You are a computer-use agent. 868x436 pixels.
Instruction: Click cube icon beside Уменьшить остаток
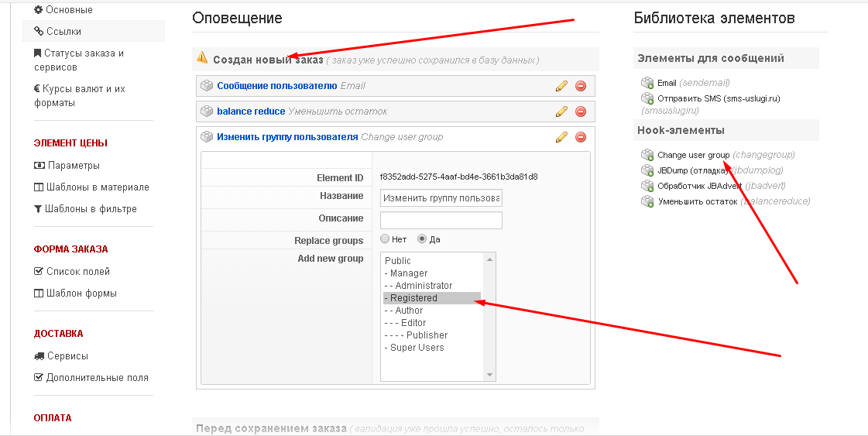pos(647,201)
